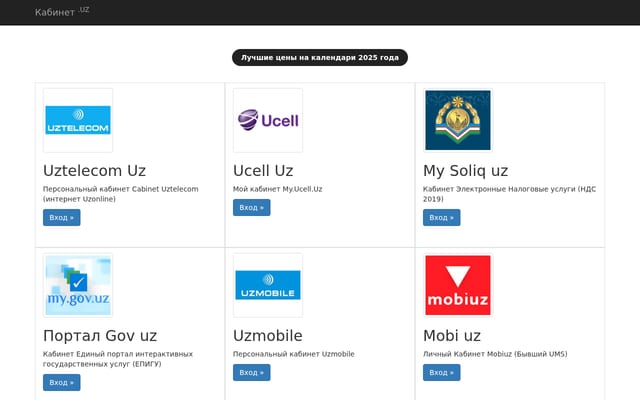640x400 pixels.
Task: Select the Mobi uz heading
Action: [x=452, y=336]
